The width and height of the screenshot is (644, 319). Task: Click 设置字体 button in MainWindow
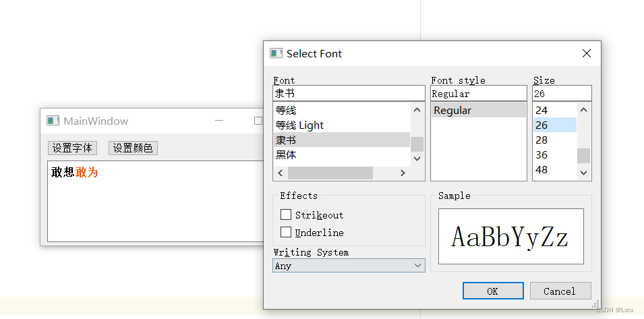(x=72, y=148)
